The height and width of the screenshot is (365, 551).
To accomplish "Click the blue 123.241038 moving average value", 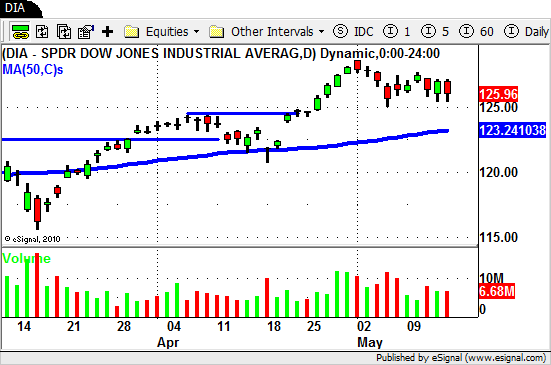I will click(x=513, y=130).
